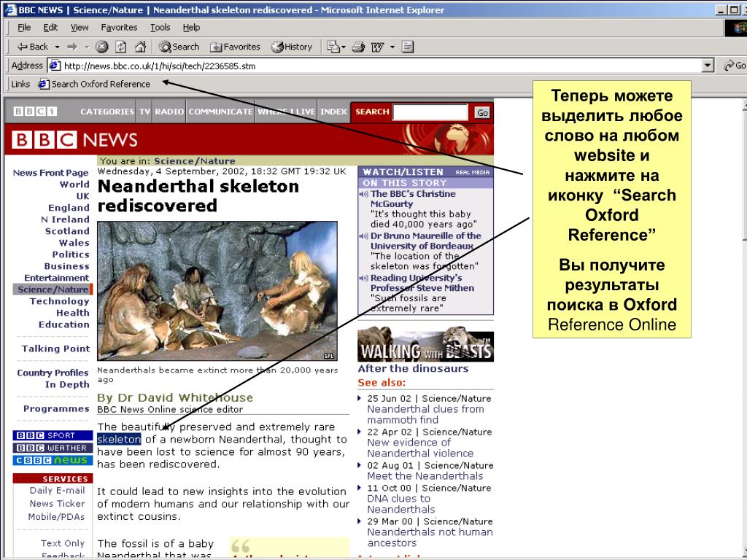Click the Walking with Beasts banner
Screen dimensions: 747x560
[x=425, y=344]
